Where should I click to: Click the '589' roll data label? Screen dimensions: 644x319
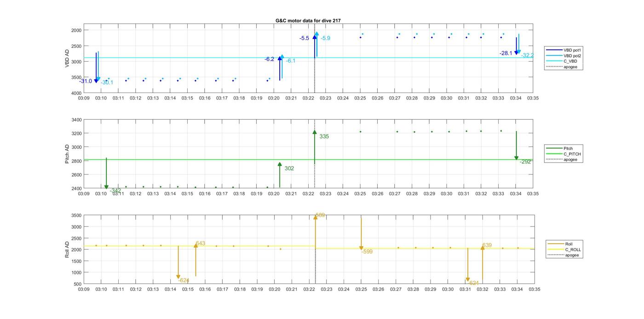[x=321, y=215]
